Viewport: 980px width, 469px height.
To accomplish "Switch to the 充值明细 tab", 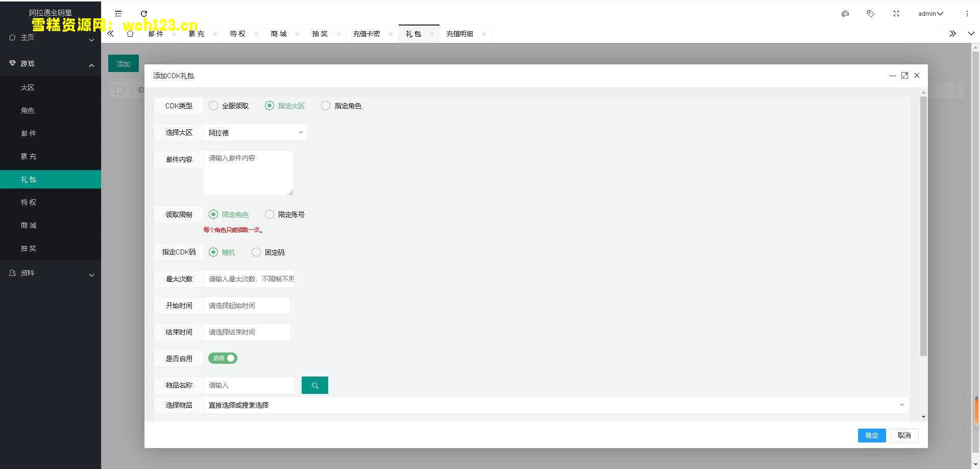I will (x=459, y=33).
